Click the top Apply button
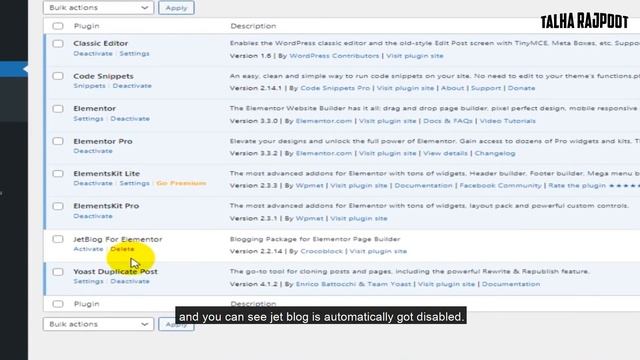640x360 pixels. 176,8
